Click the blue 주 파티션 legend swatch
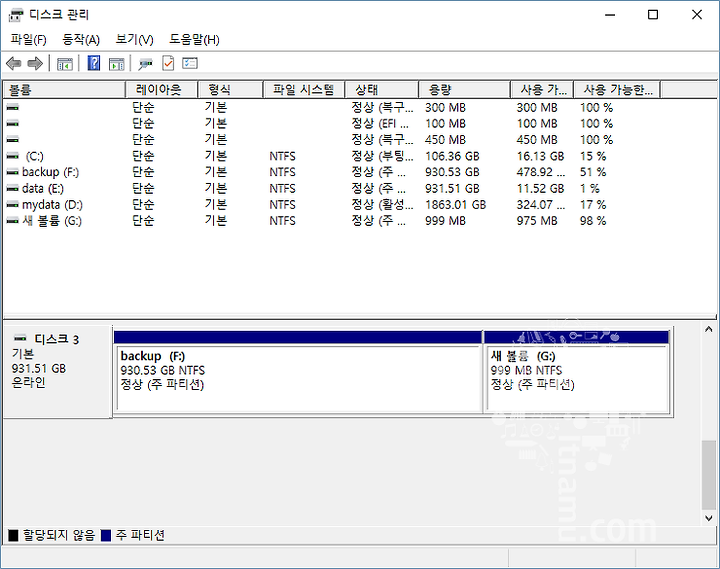Screen dimensions: 720x569 pos(106,535)
